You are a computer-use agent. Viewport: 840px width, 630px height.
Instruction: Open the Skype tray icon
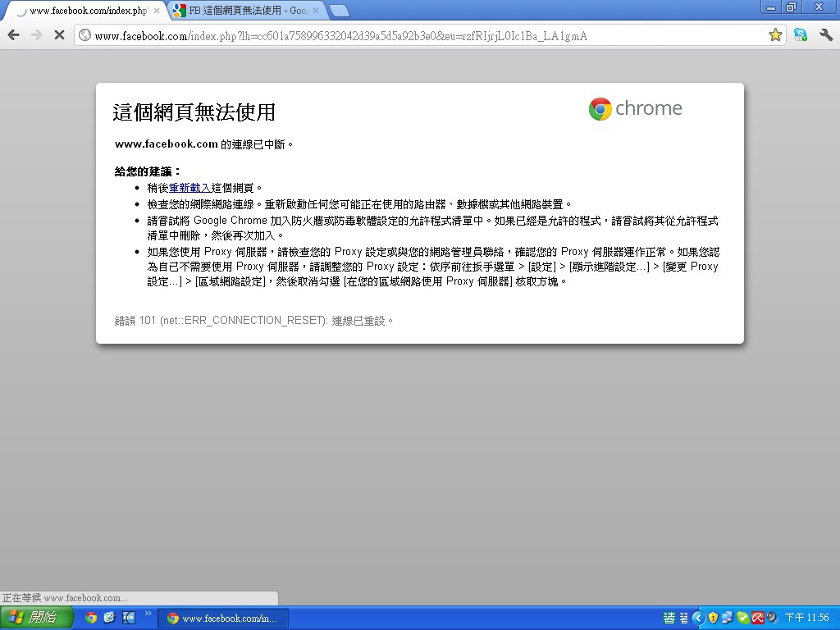coord(742,619)
